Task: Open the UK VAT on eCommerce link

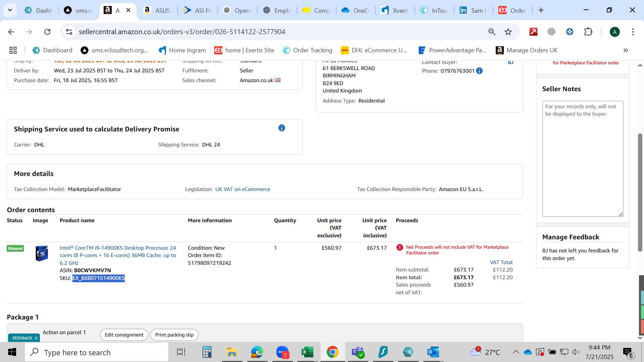Action: coord(243,189)
